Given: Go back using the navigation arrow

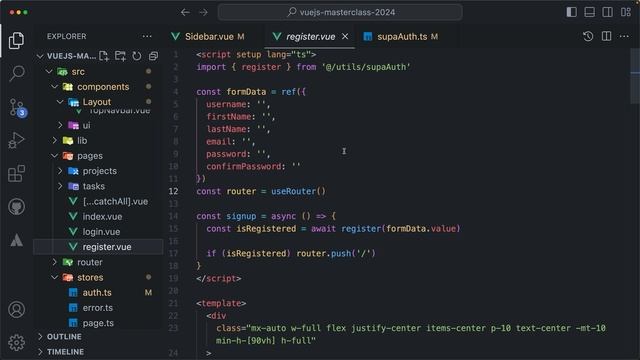Looking at the screenshot, I should click(x=185, y=12).
